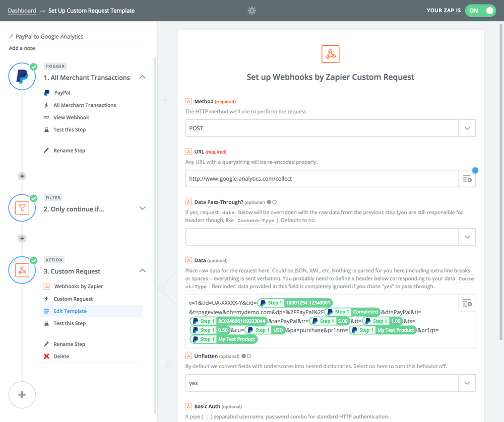Open insert-field menu for Data field
Screen dimensions: 504x422
(467, 303)
